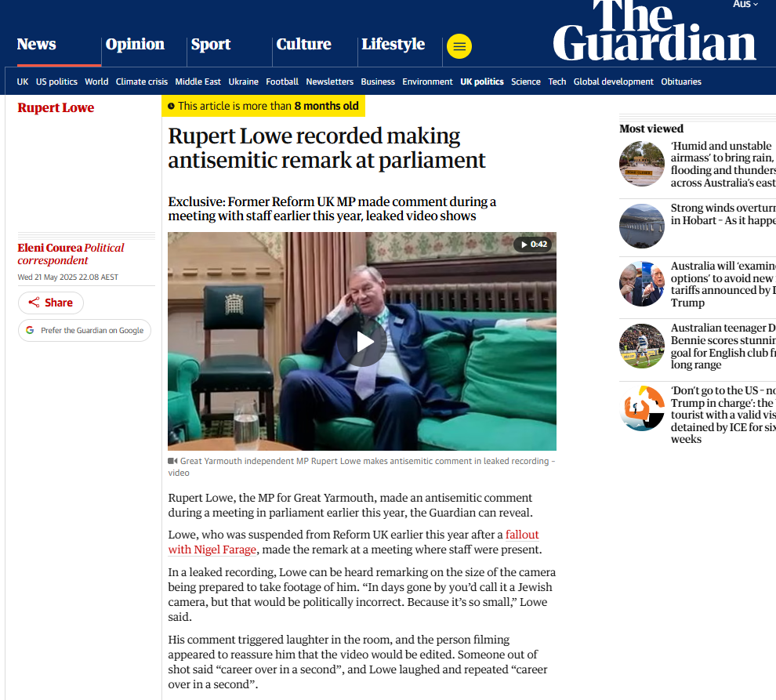Click the share arrow icon
The image size is (776, 700).
click(x=34, y=303)
